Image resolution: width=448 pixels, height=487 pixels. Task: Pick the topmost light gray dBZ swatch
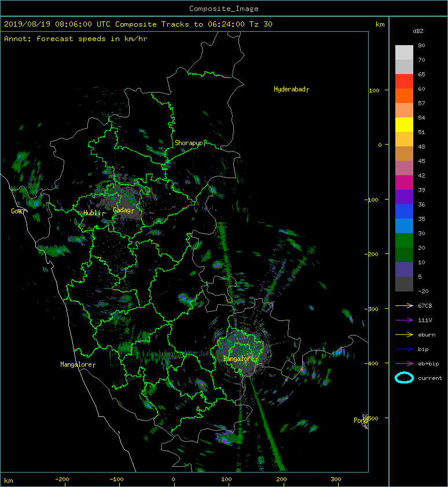404,53
